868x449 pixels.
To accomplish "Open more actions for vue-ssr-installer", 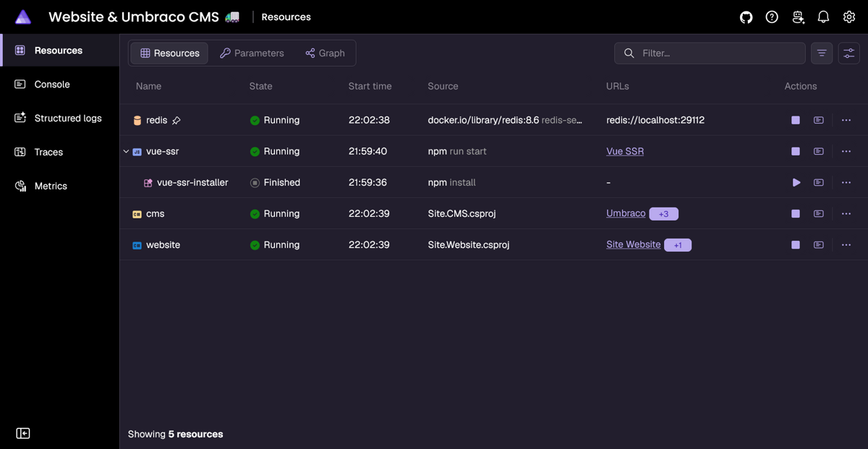I will click(x=846, y=182).
